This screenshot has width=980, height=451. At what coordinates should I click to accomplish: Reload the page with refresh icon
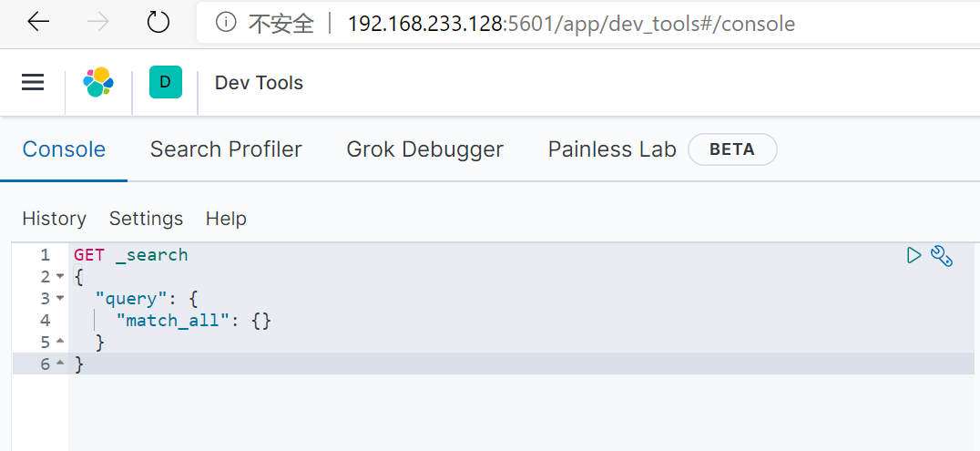click(x=158, y=23)
